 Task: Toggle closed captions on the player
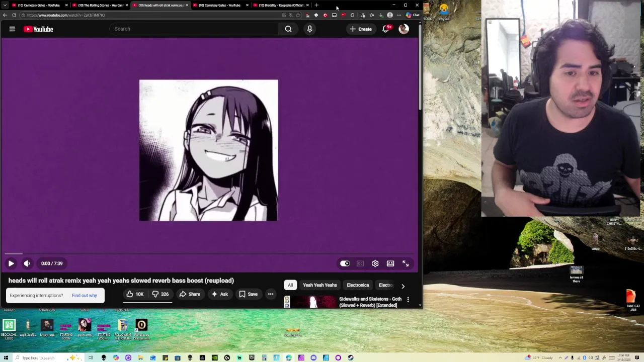coord(360,263)
